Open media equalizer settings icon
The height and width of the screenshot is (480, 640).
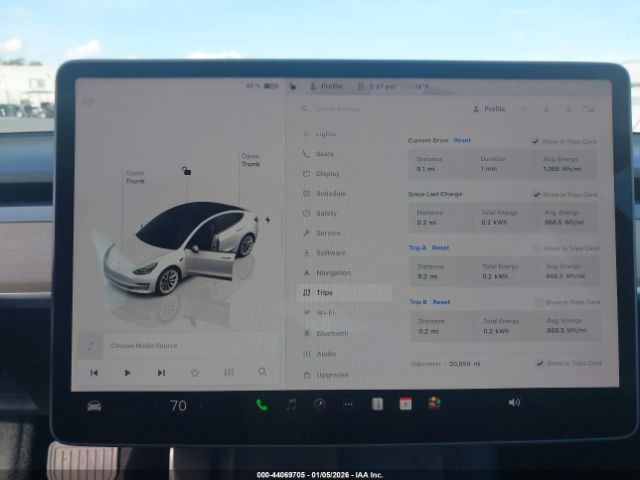coord(229,372)
